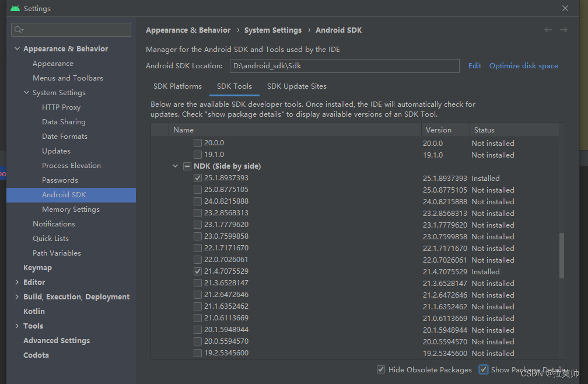Select HTTP Proxy settings
The width and height of the screenshot is (588, 384).
point(61,107)
